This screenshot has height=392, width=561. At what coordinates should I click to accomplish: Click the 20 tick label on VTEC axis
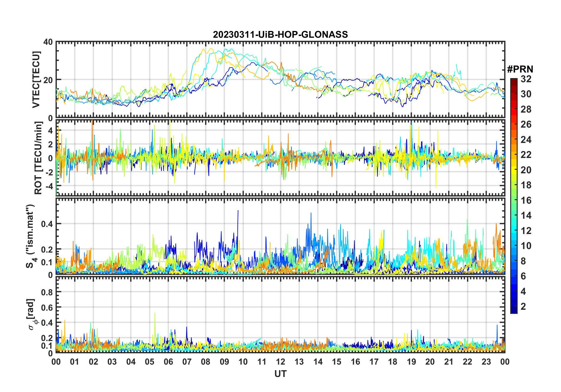pos(48,80)
